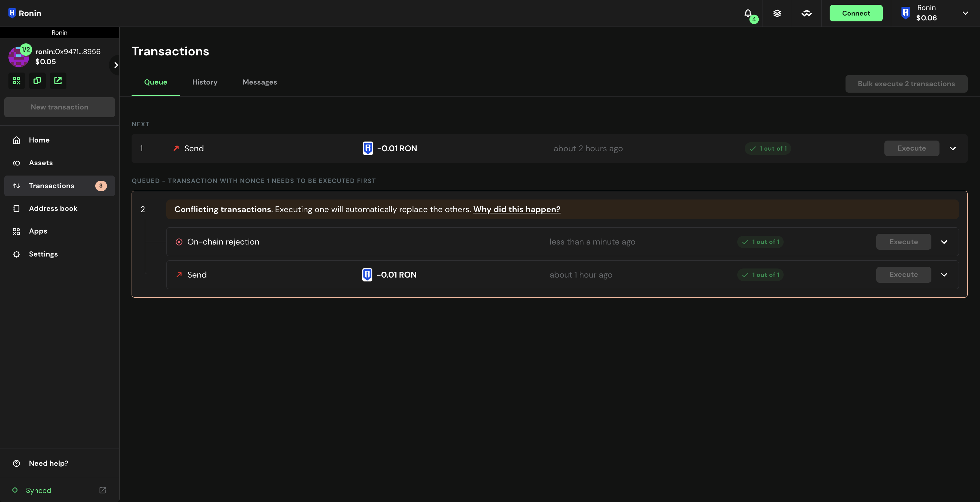This screenshot has height=502, width=980.
Task: Click the Home icon in sidebar
Action: 16,140
